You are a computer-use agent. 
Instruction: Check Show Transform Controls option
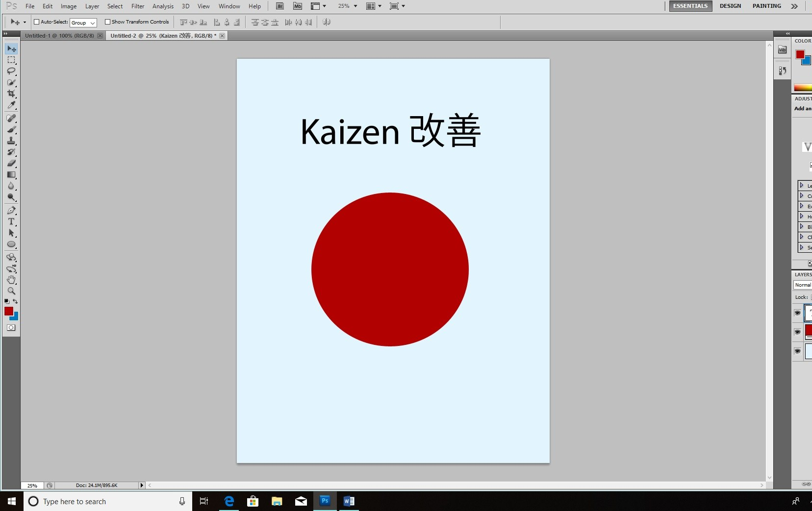pyautogui.click(x=107, y=22)
